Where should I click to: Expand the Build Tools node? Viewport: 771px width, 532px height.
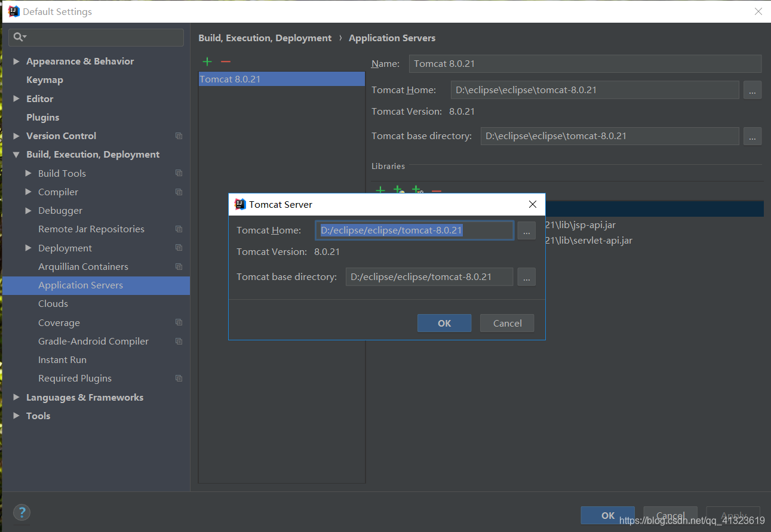click(x=28, y=173)
